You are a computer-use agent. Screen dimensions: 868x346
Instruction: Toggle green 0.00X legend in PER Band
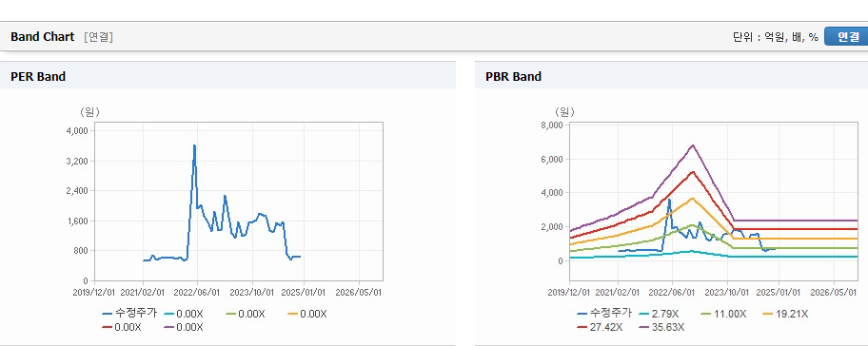coord(246,314)
